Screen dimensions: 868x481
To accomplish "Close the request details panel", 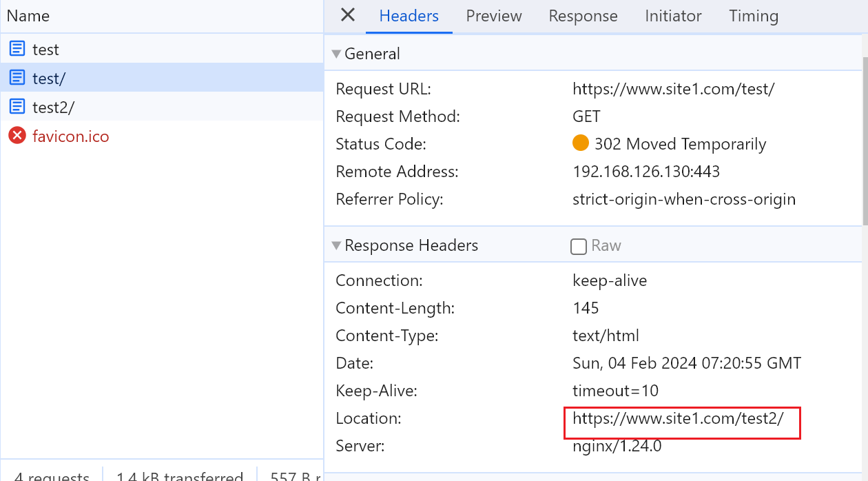I will pyautogui.click(x=348, y=16).
